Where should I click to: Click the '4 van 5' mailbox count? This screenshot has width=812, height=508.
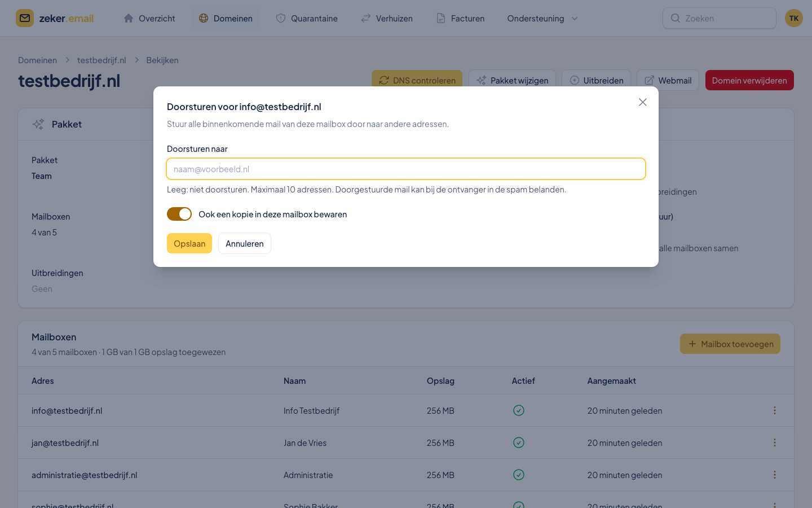click(44, 232)
